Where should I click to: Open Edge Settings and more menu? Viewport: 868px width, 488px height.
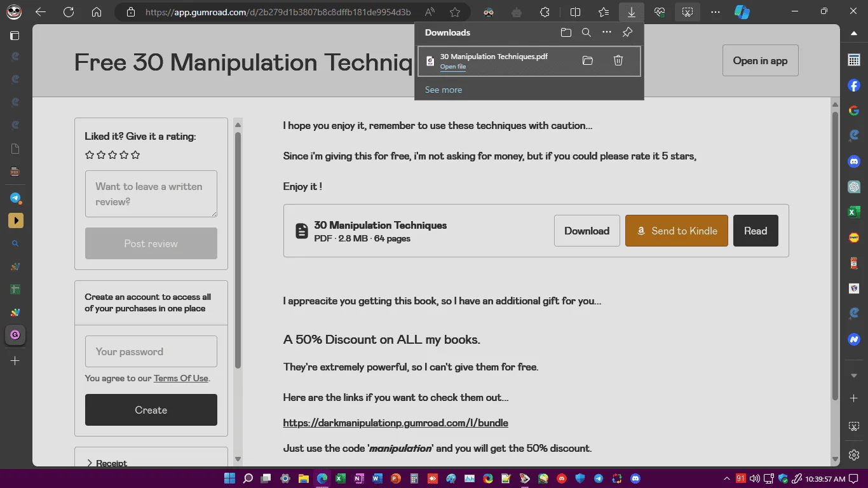click(x=715, y=12)
